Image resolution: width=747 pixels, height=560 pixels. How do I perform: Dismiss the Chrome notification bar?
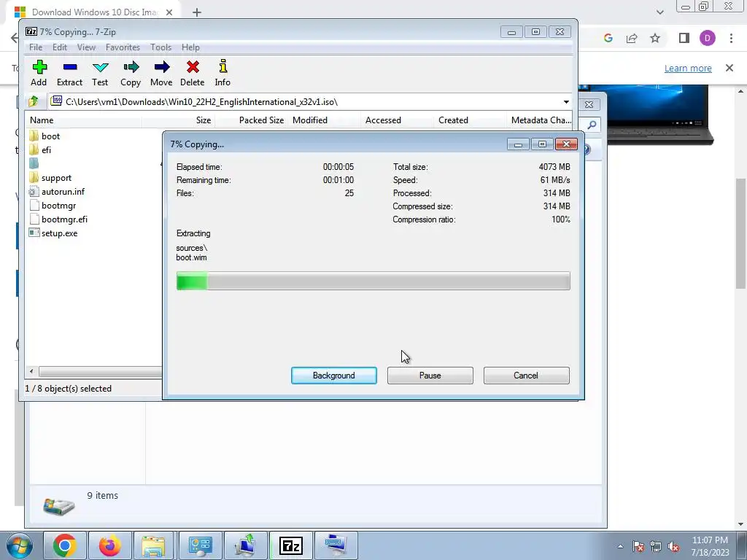[x=729, y=68]
